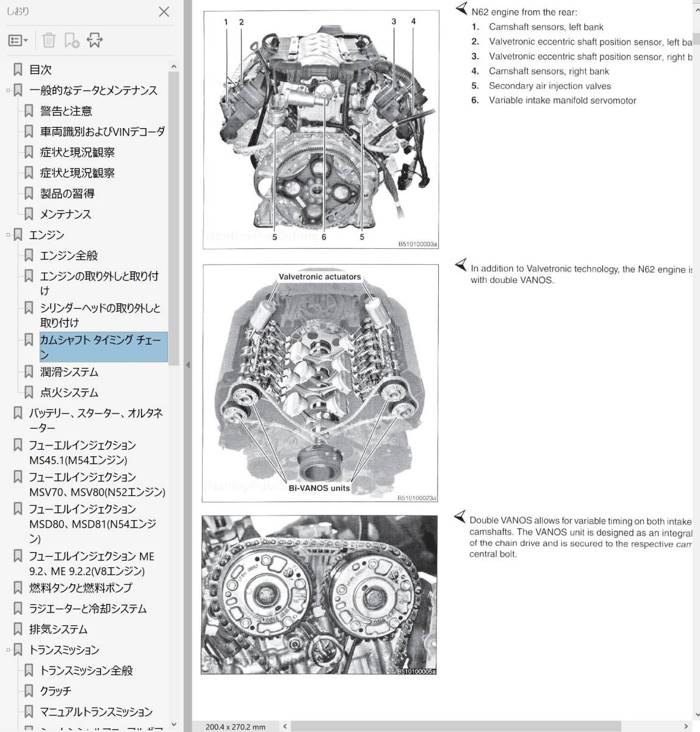Delete selected bookmark with trash icon
Viewport: 700px width, 732px height.
pyautogui.click(x=49, y=40)
